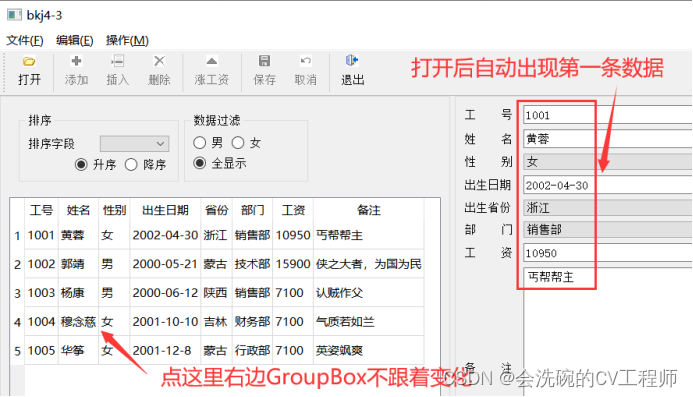The image size is (693, 397).
Task: Click date cell 2001-10-10
Action: click(165, 321)
